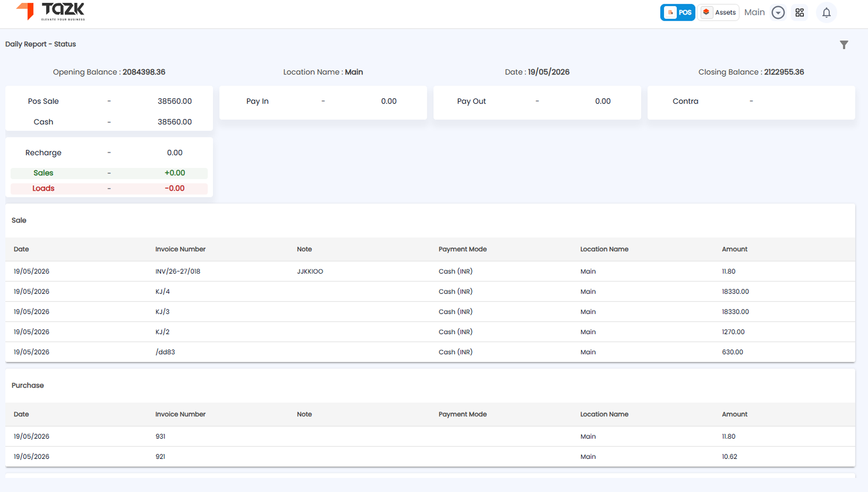Expand the Main location dropdown arrow
Image resolution: width=868 pixels, height=492 pixels.
778,13
